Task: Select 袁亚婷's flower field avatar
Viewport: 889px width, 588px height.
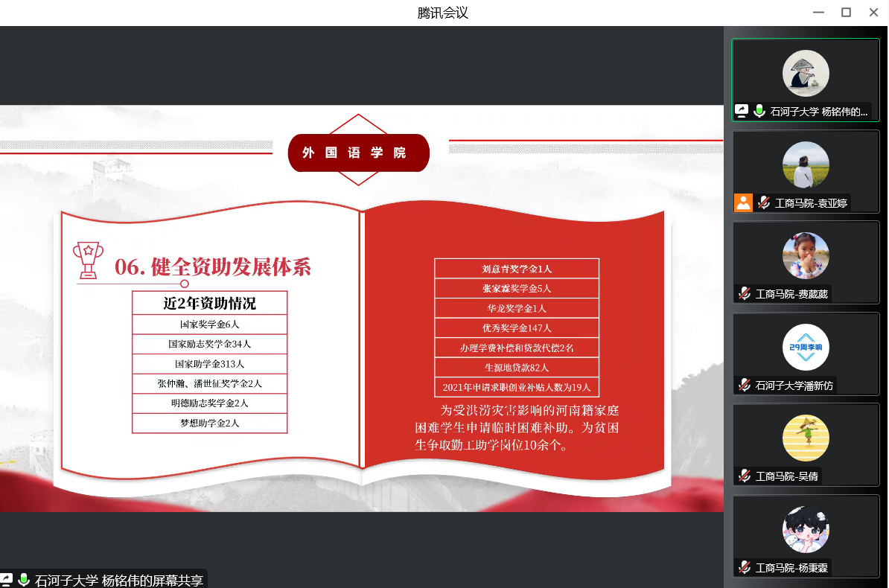Action: pyautogui.click(x=806, y=164)
